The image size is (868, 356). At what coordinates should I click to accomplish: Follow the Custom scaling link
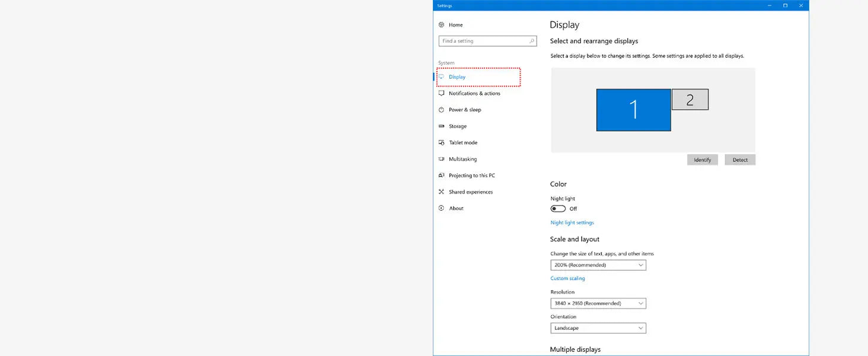(567, 278)
